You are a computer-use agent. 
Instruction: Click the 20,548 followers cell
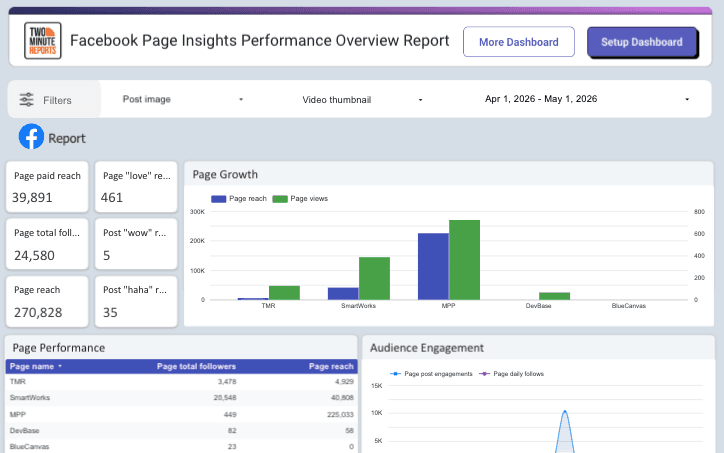[225, 398]
